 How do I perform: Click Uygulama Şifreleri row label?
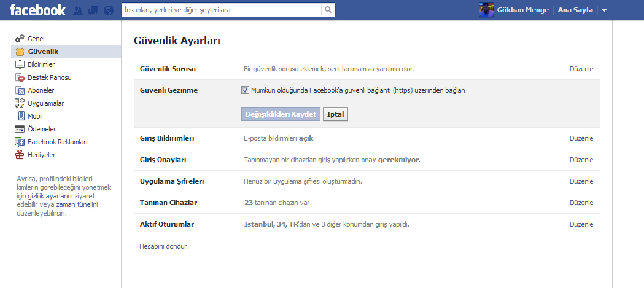coord(172,181)
